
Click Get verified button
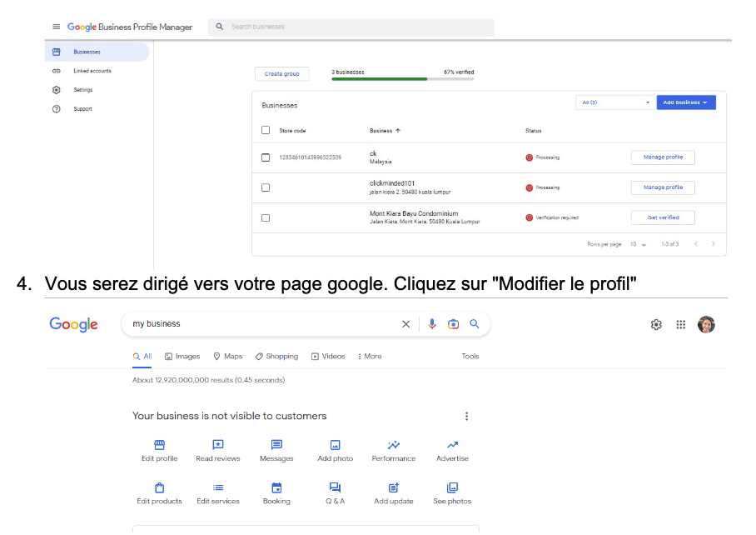coord(663,217)
